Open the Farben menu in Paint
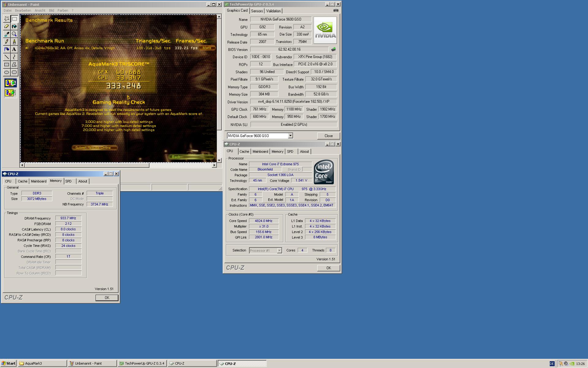 click(63, 10)
